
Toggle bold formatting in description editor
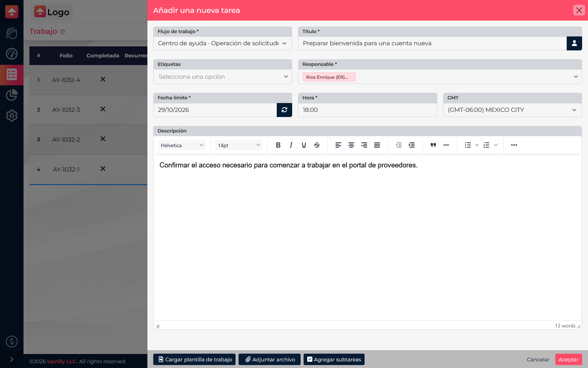click(278, 145)
